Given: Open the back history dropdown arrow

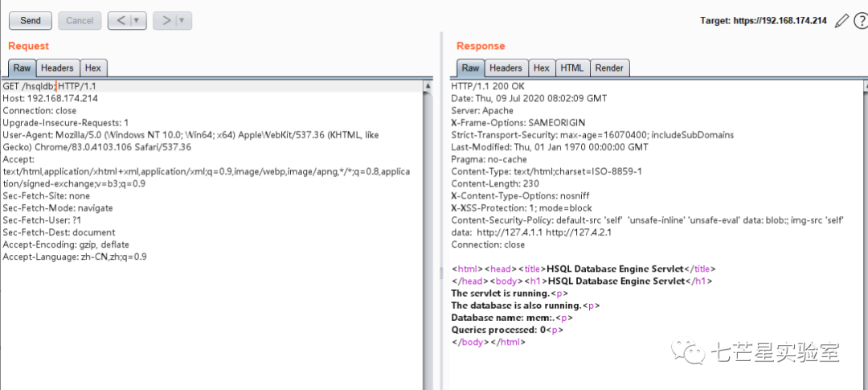Looking at the screenshot, I should coord(137,20).
